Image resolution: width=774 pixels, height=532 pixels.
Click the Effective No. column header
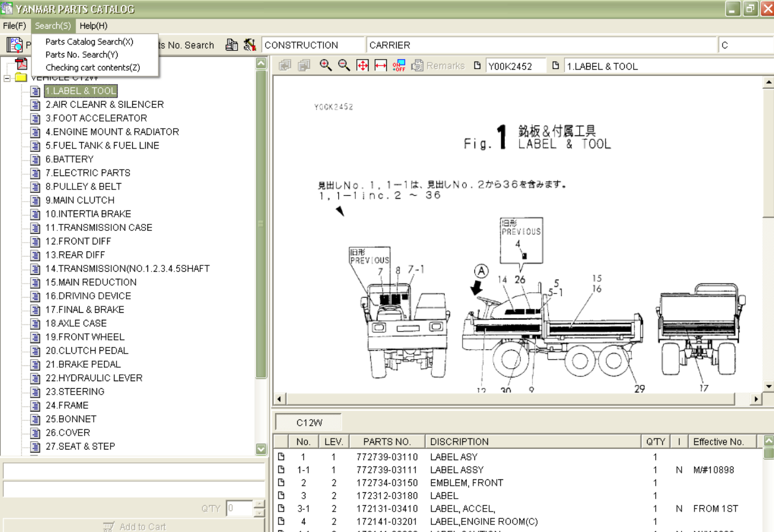click(723, 442)
